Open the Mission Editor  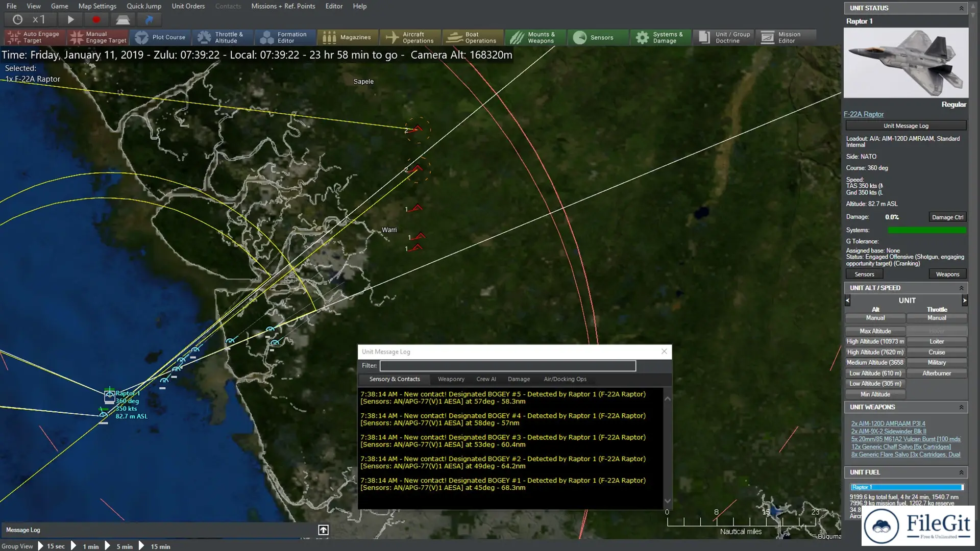[x=786, y=37]
